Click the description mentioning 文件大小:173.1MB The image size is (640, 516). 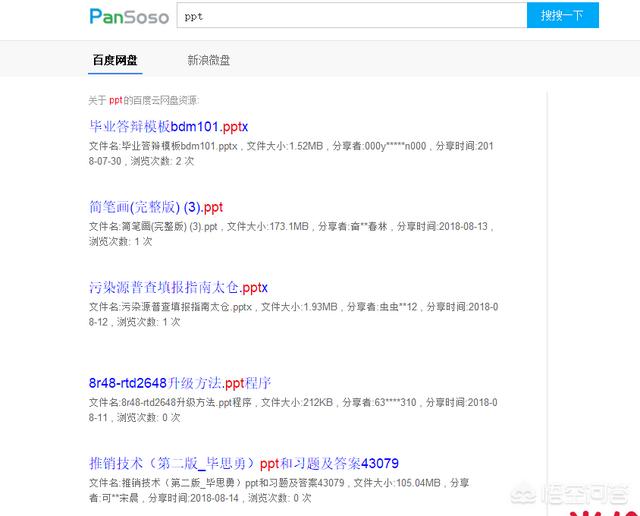pos(291,234)
